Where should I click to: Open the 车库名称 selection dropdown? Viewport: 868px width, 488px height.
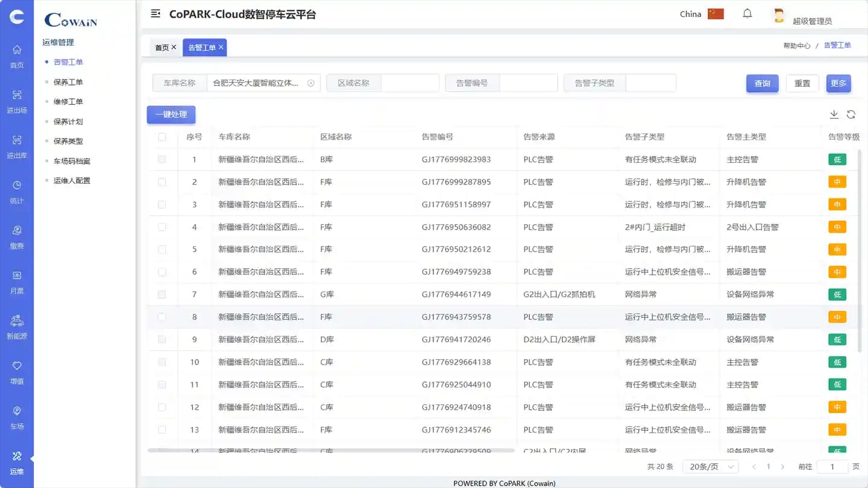pyautogui.click(x=263, y=83)
